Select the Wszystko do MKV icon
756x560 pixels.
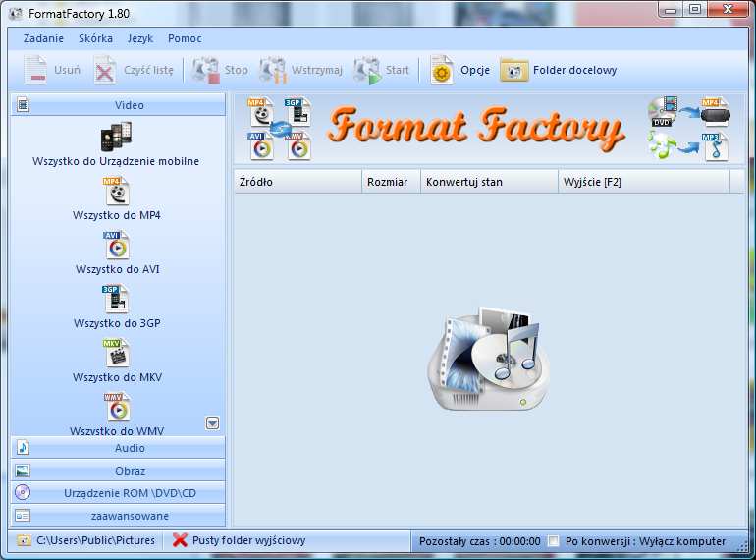pos(116,353)
